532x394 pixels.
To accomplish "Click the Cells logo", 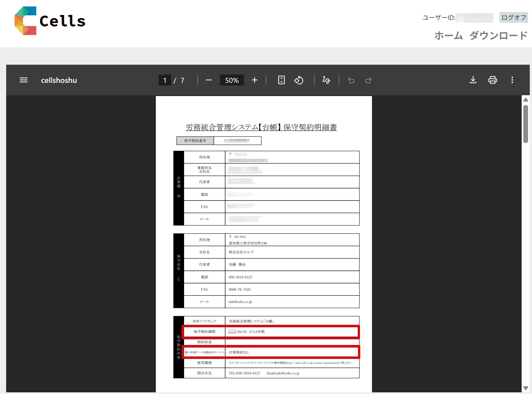I will click(50, 21).
